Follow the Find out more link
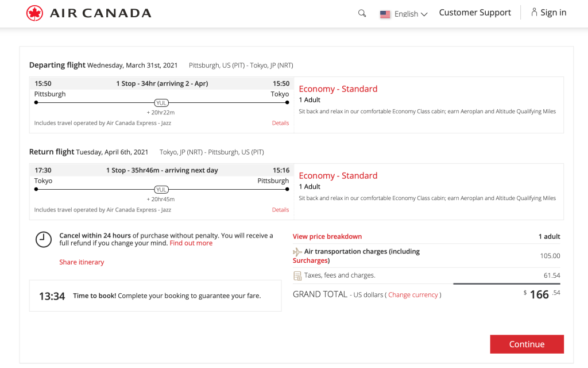Screen dimensions: 588x368 (191, 243)
